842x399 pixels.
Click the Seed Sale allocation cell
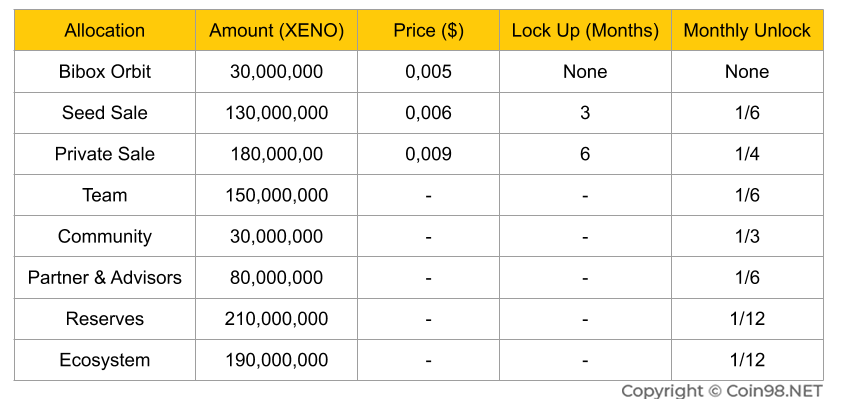[105, 113]
